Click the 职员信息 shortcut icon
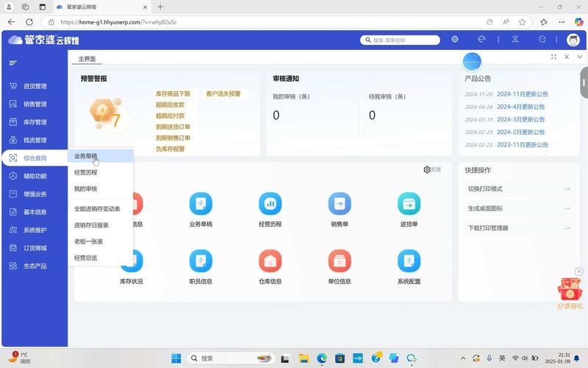The height and width of the screenshot is (368, 588). 201,261
